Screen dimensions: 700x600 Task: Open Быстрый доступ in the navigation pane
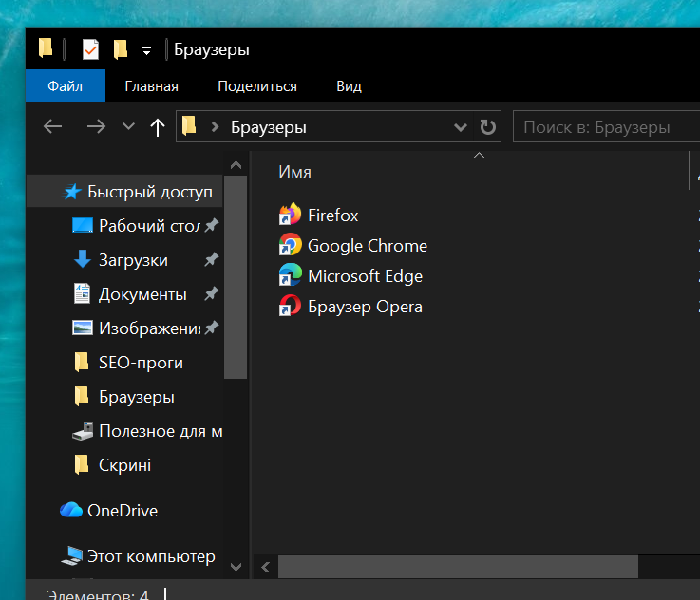pos(124,192)
